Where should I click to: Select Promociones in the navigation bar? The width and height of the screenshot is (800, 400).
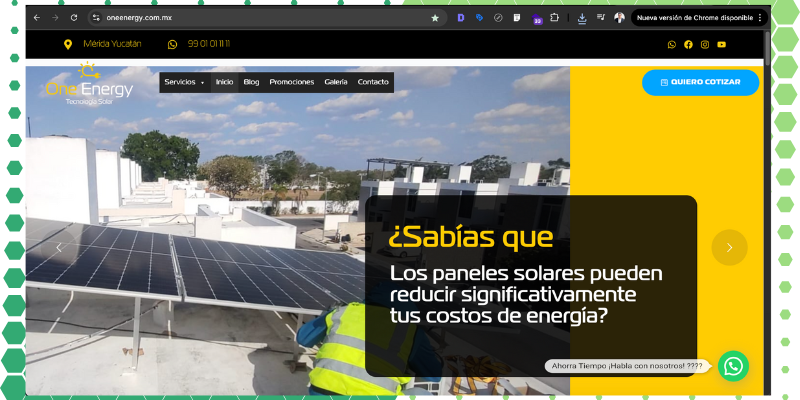(x=291, y=82)
